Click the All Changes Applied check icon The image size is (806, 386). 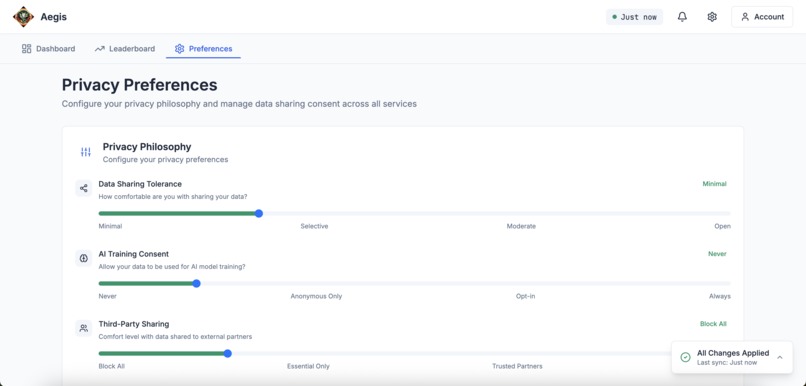(685, 357)
